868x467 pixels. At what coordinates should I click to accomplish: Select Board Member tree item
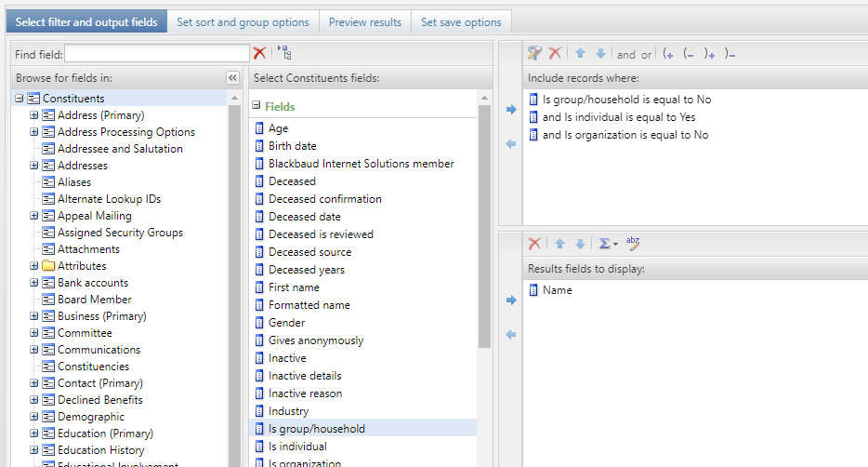coord(95,300)
